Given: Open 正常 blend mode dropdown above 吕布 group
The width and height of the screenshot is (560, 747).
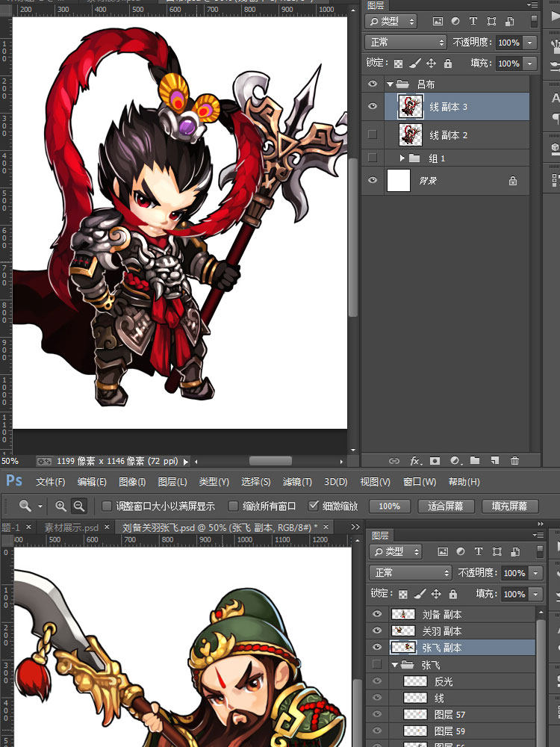Looking at the screenshot, I should [405, 43].
